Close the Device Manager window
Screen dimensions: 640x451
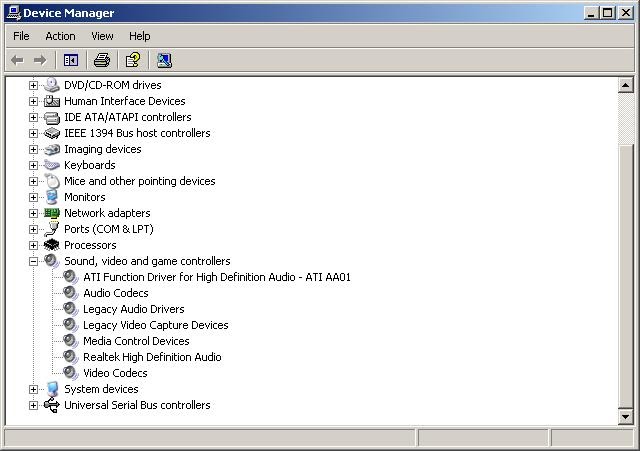click(x=626, y=13)
